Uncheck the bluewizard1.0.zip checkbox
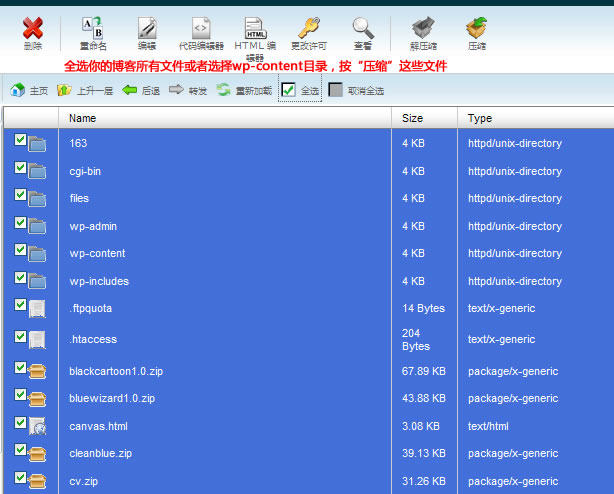Image resolution: width=614 pixels, height=494 pixels. click(x=20, y=395)
